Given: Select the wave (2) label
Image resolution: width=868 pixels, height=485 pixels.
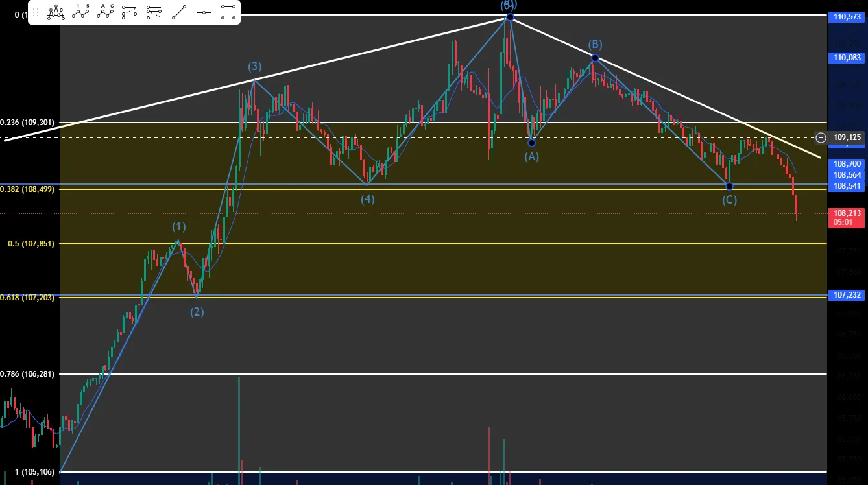Looking at the screenshot, I should (x=197, y=312).
